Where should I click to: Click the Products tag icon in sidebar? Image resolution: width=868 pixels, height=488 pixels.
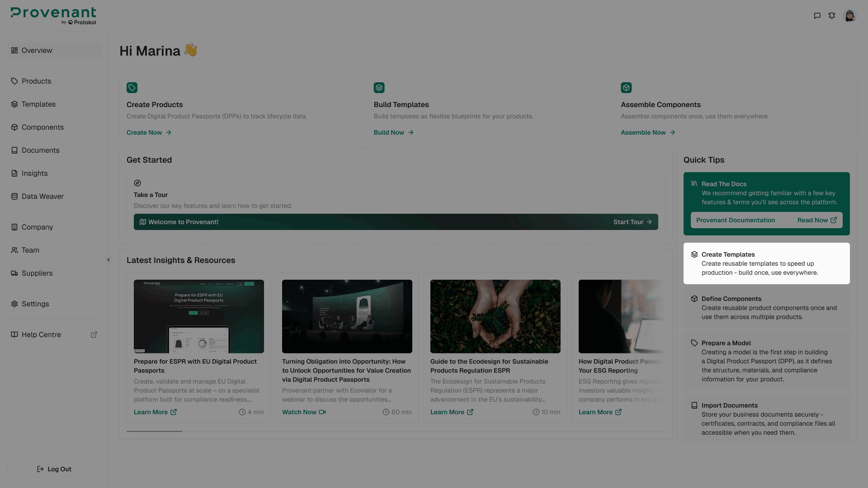pyautogui.click(x=14, y=81)
